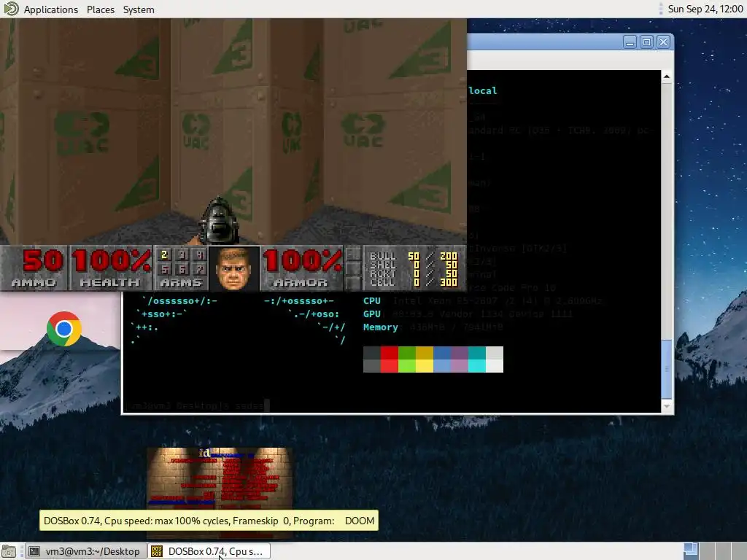This screenshot has width=747, height=560.
Task: Click the 50 AMMO counter in DOOM
Action: (x=34, y=268)
